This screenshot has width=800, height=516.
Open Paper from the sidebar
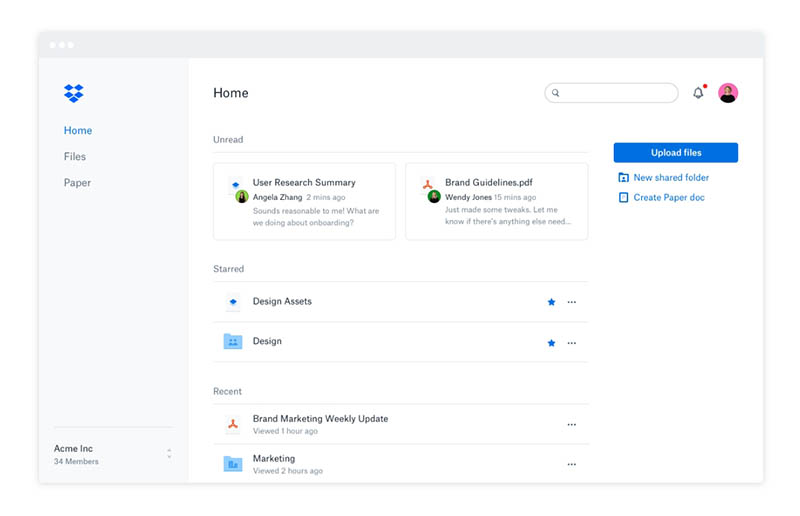coord(76,183)
